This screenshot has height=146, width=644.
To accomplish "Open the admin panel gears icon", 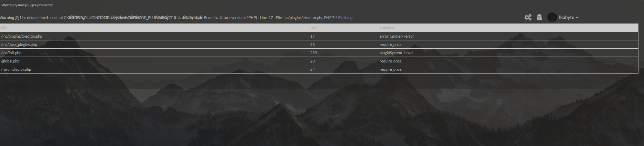I will pos(528,17).
